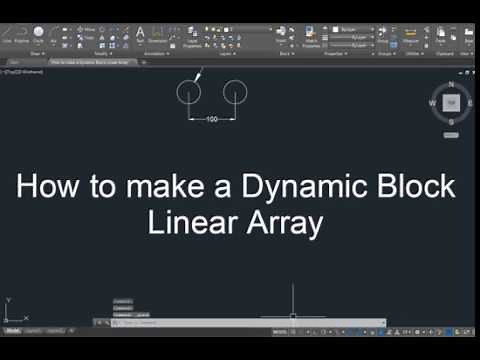Activate the Move command

(x=86, y=29)
